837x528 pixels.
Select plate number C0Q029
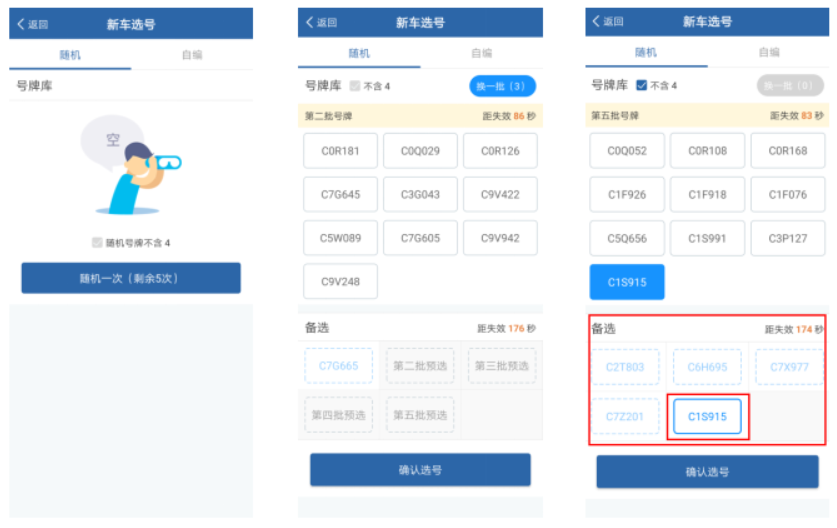pos(420,151)
